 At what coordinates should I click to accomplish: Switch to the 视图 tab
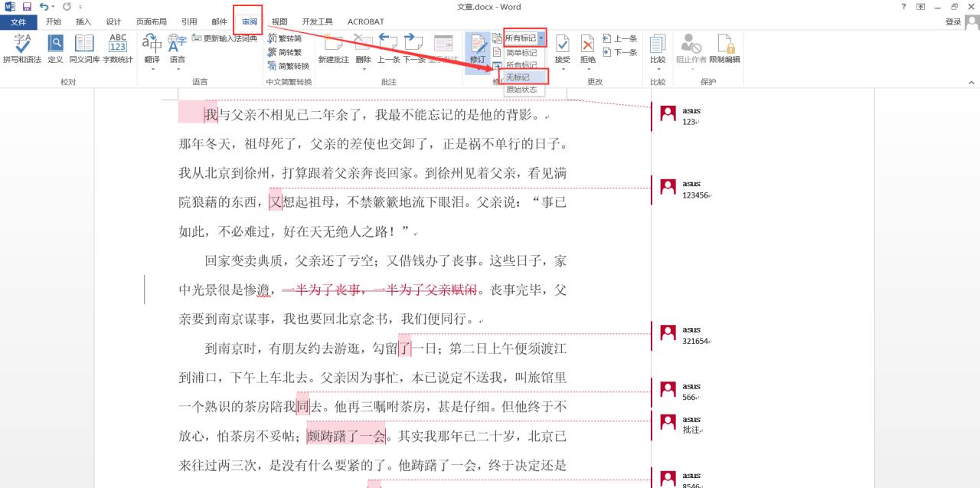pos(279,21)
